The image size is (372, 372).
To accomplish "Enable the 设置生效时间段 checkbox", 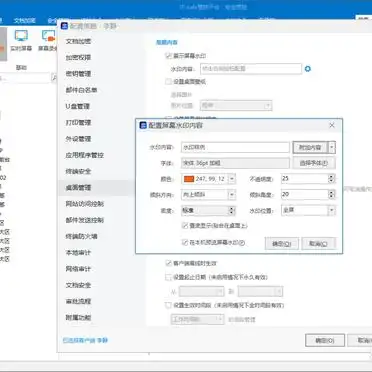I will [169, 305].
